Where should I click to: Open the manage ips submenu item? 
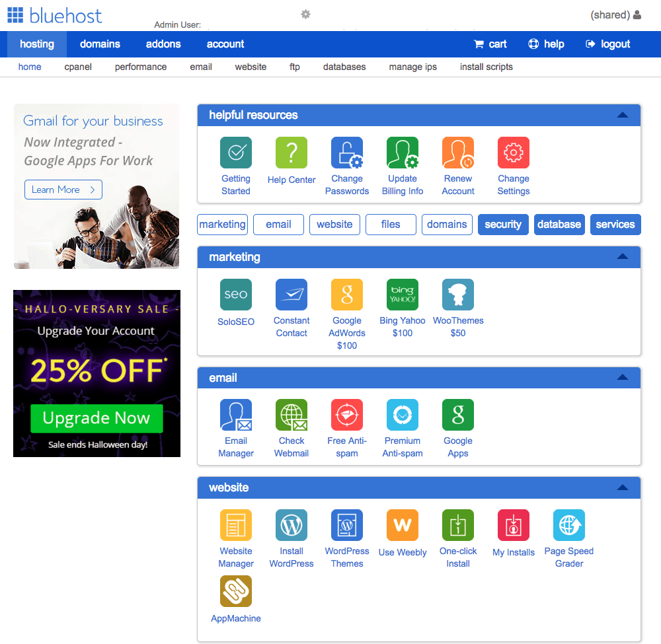pyautogui.click(x=412, y=67)
